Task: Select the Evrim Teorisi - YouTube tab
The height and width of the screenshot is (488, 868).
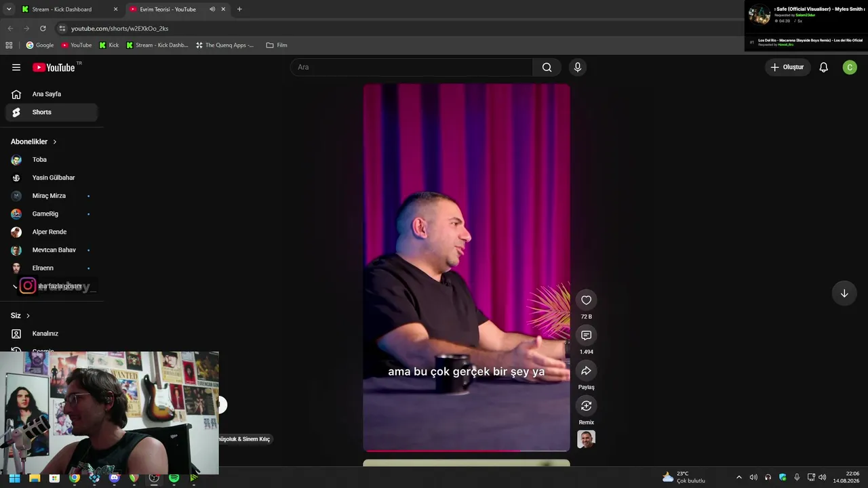Action: [x=178, y=9]
